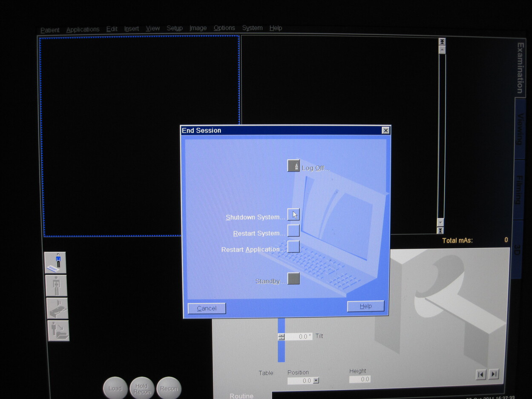Image resolution: width=532 pixels, height=399 pixels.
Task: Open the Applications menu
Action: pos(83,29)
